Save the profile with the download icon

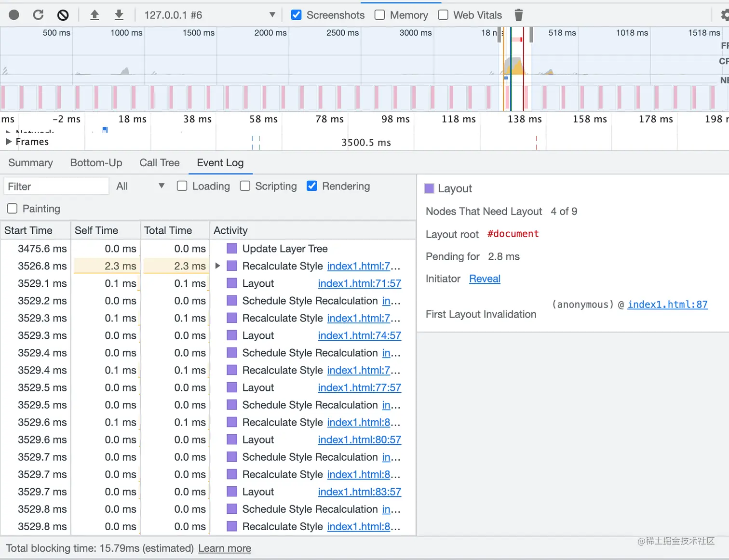[x=119, y=15]
